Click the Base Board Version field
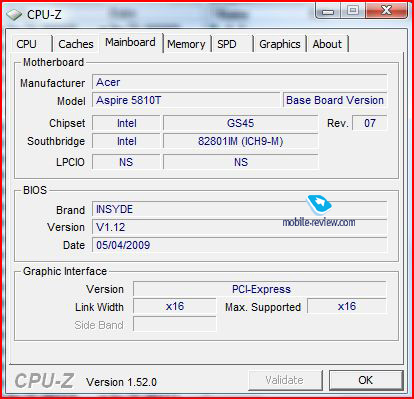Image resolution: width=414 pixels, height=399 pixels. [x=335, y=100]
